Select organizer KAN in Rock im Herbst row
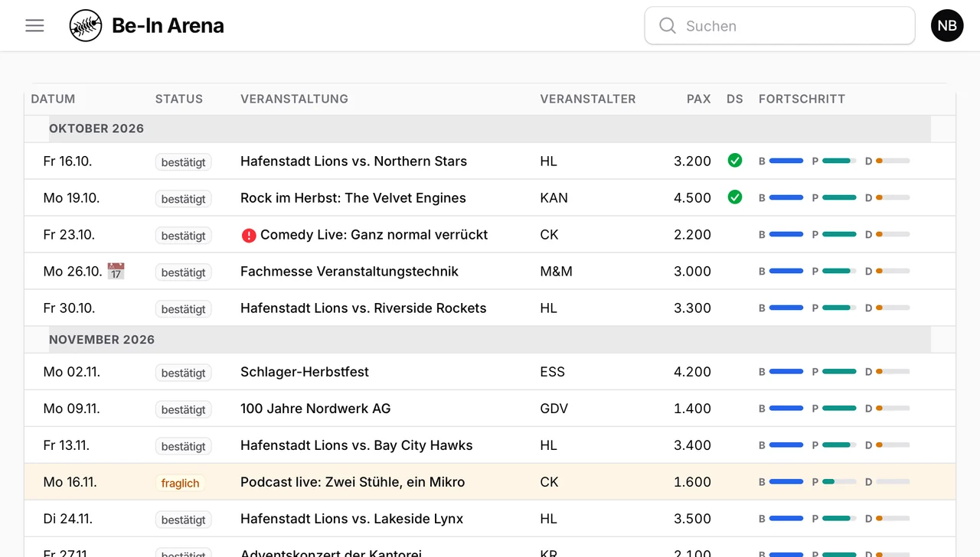Image resolution: width=980 pixels, height=557 pixels. [554, 197]
